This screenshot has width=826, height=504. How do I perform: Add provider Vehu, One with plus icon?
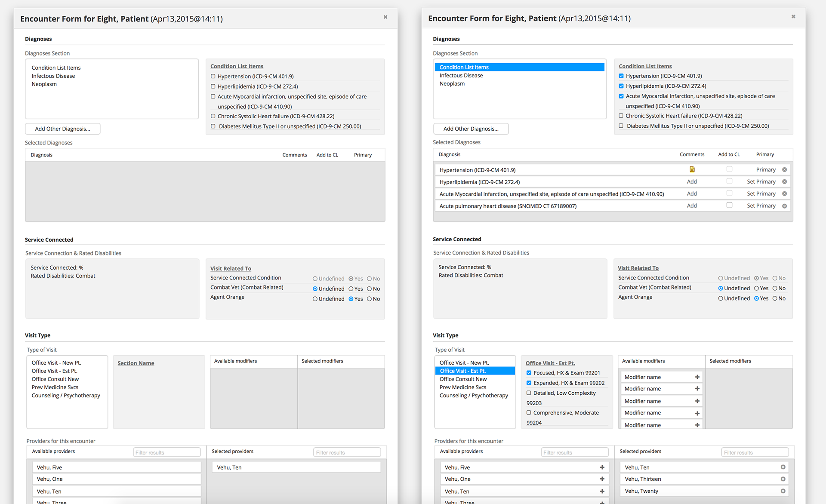click(x=602, y=479)
